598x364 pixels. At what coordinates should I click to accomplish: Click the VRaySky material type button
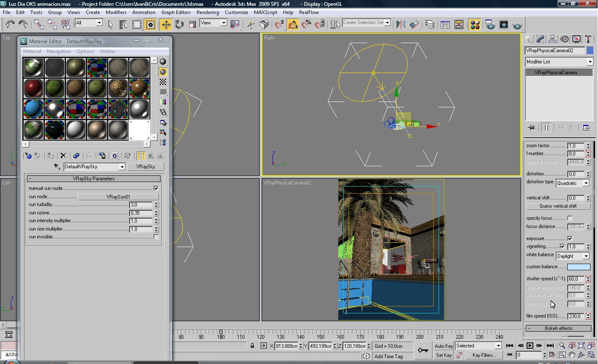pyautogui.click(x=146, y=167)
